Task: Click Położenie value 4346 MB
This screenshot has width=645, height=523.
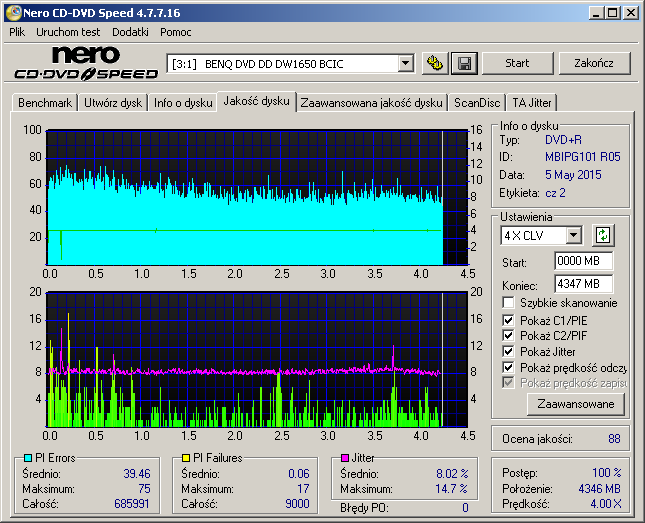Action: [x=599, y=488]
